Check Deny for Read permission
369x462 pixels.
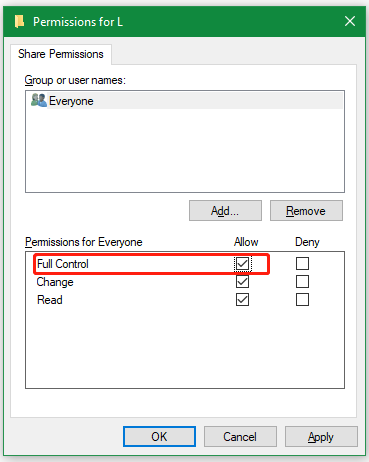point(302,300)
